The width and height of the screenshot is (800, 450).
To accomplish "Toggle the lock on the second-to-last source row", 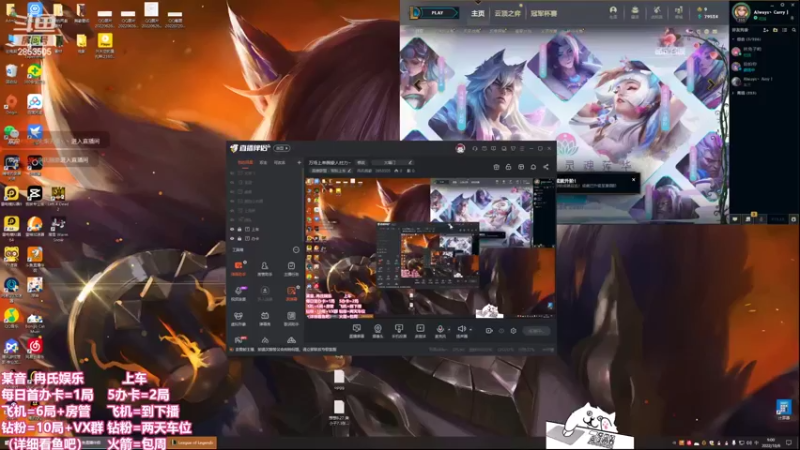I will 239,229.
